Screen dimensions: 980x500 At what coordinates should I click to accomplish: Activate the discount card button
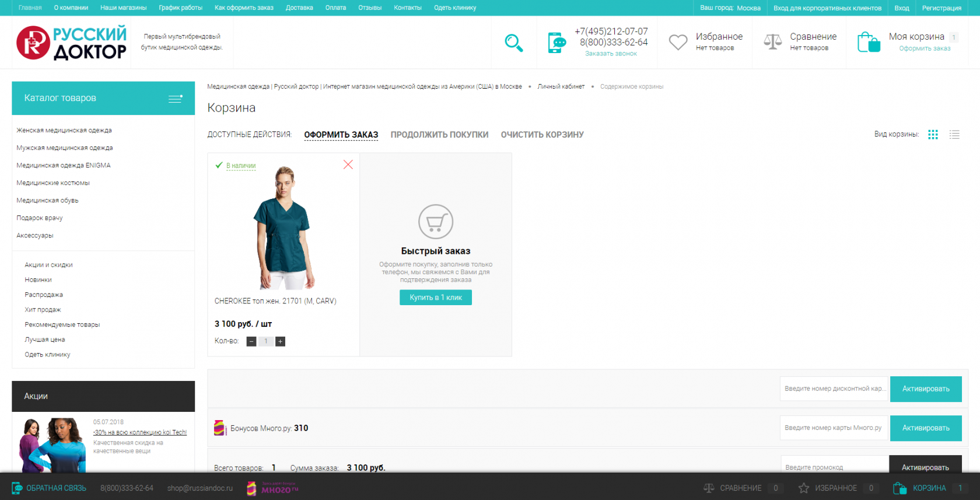click(x=926, y=389)
